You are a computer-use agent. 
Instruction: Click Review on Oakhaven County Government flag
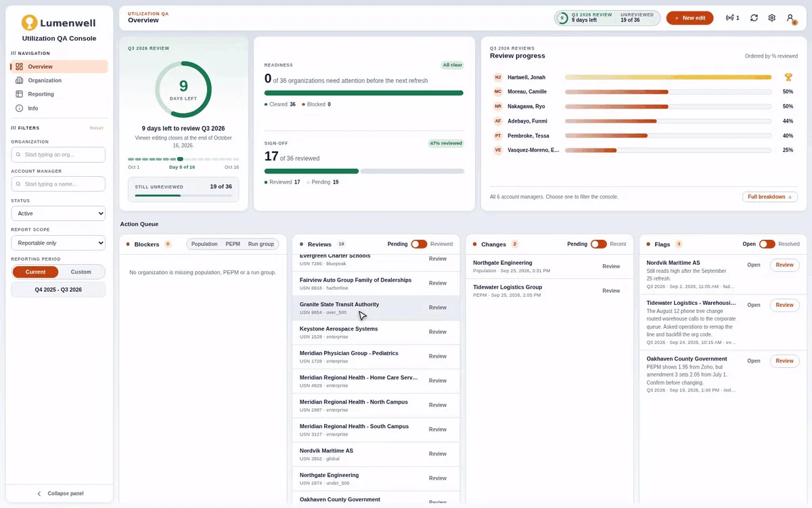tap(785, 361)
